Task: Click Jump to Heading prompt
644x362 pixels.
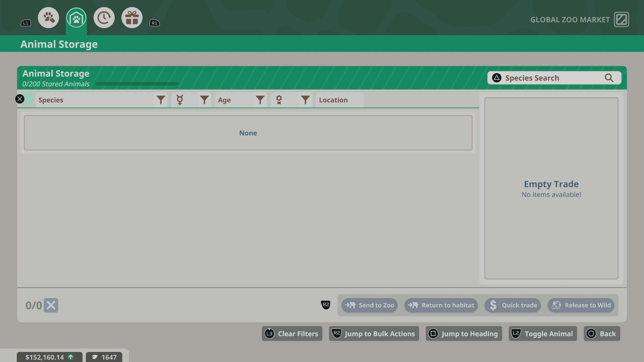Action: pyautogui.click(x=464, y=334)
